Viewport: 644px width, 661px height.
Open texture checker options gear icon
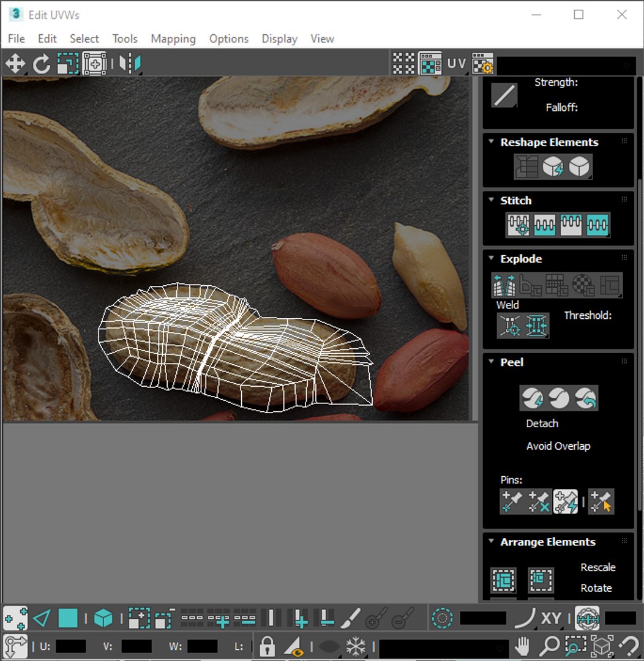pos(482,64)
